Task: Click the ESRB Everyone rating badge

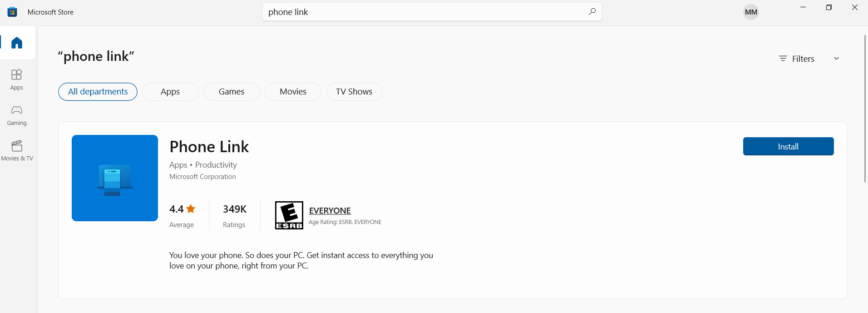Action: 289,215
